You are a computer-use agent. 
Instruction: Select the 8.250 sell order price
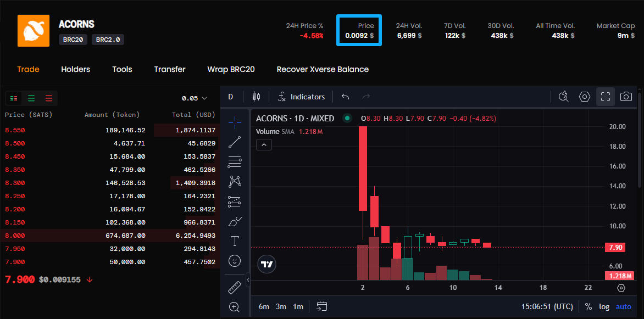pos(15,196)
